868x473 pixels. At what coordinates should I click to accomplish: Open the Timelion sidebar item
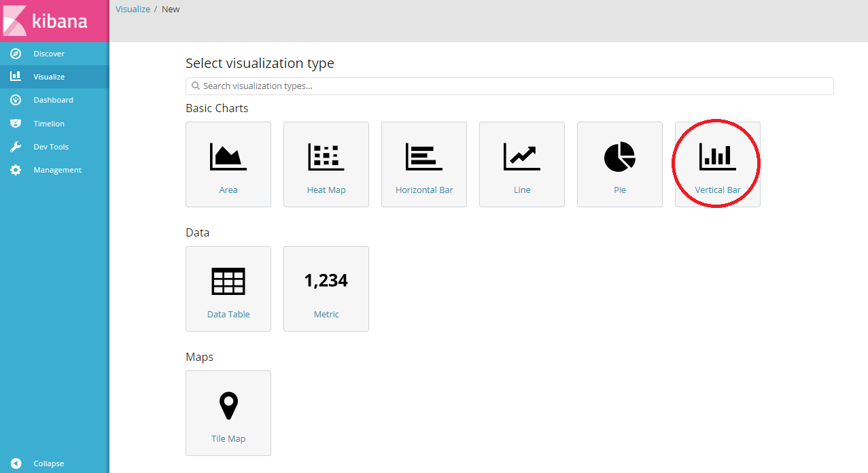tap(48, 123)
